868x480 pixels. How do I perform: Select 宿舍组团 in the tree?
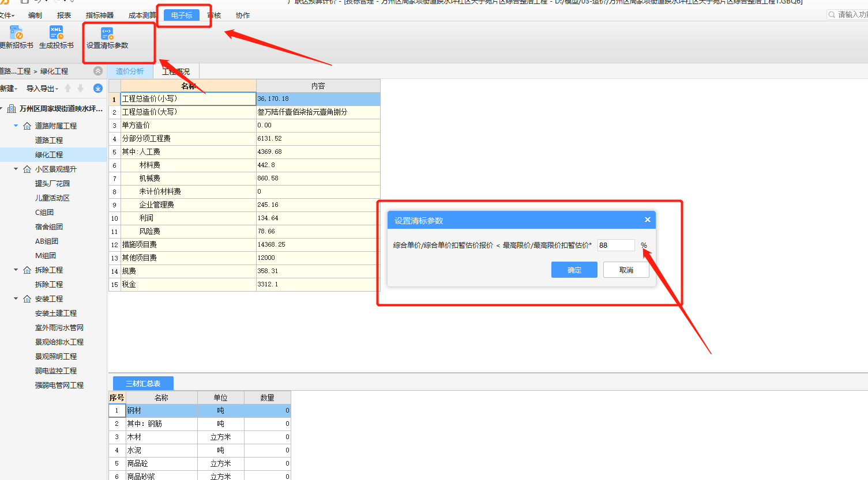pyautogui.click(x=49, y=226)
